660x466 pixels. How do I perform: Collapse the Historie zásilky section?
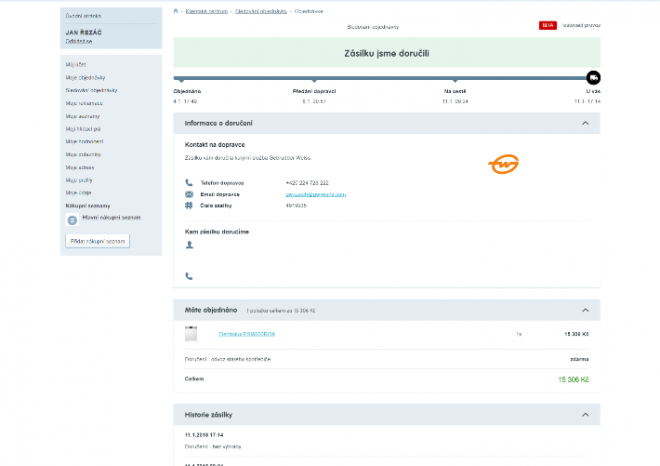[585, 414]
